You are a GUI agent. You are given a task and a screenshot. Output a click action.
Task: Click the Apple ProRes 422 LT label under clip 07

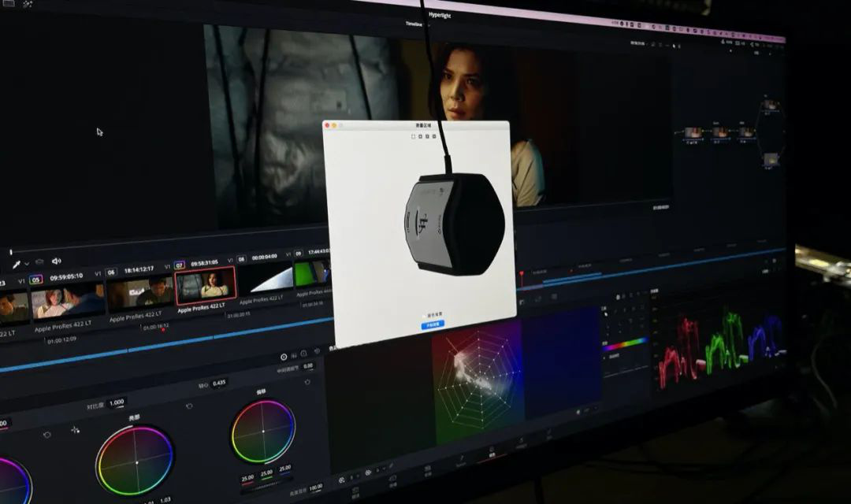202,308
